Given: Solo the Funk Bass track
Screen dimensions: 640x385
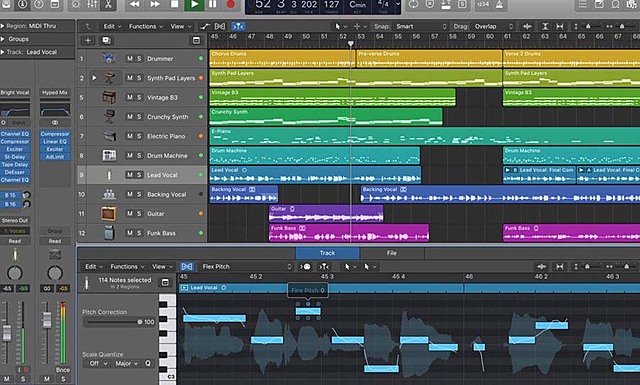Looking at the screenshot, I should [x=139, y=233].
